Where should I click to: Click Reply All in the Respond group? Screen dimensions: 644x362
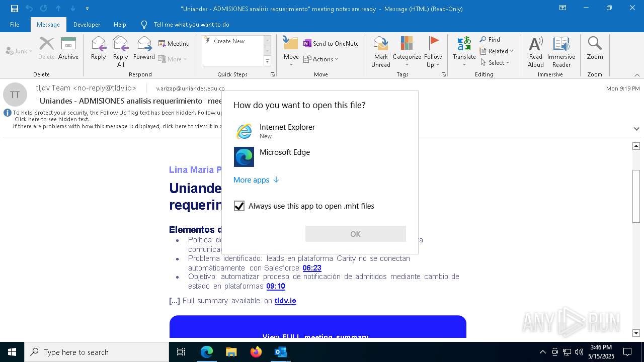[x=121, y=52]
